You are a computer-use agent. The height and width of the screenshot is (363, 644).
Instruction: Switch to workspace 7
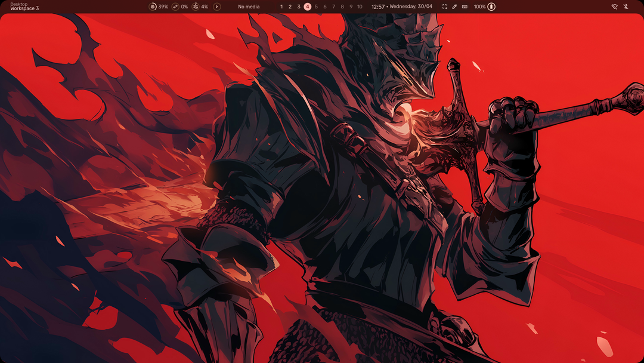point(333,7)
